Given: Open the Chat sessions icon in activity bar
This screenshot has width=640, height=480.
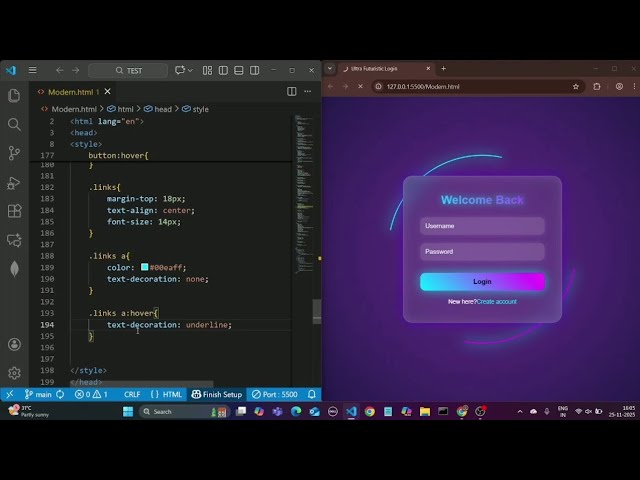Looking at the screenshot, I should tap(14, 240).
